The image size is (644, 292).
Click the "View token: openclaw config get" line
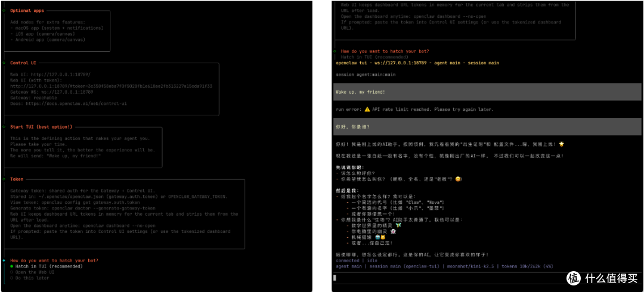75,203
